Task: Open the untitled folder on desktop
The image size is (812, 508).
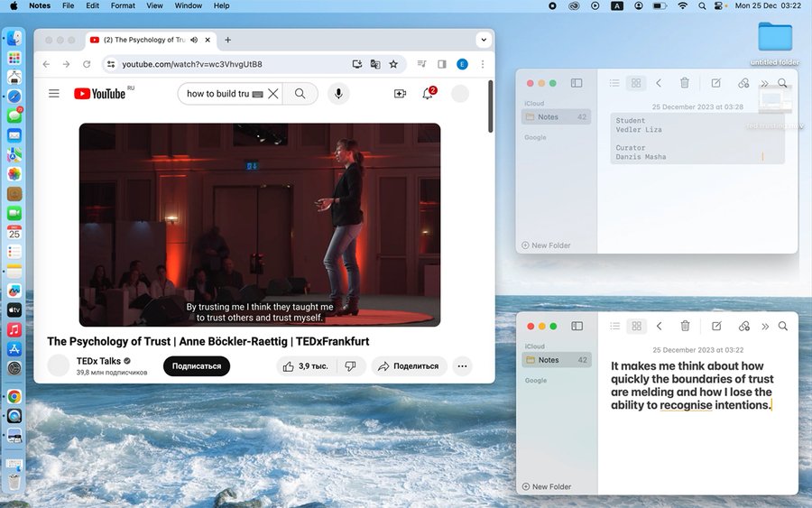Action: (775, 43)
